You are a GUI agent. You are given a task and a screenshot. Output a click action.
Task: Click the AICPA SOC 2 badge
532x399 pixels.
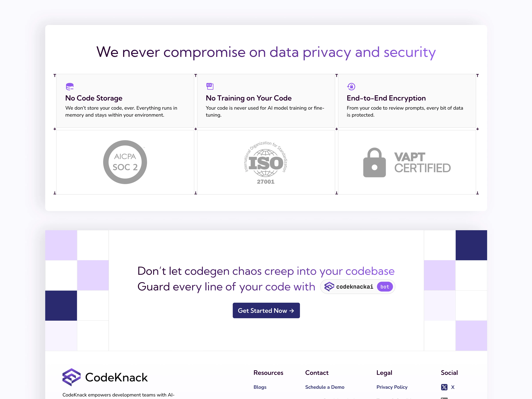click(125, 162)
